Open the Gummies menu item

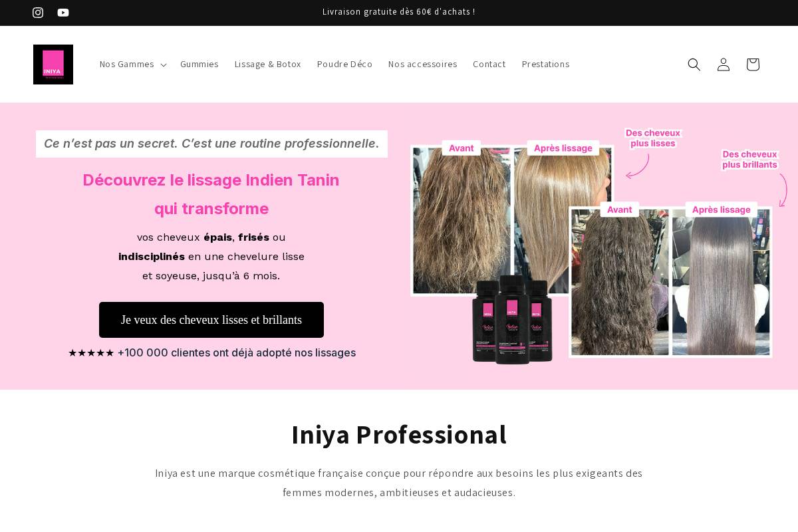[199, 64]
